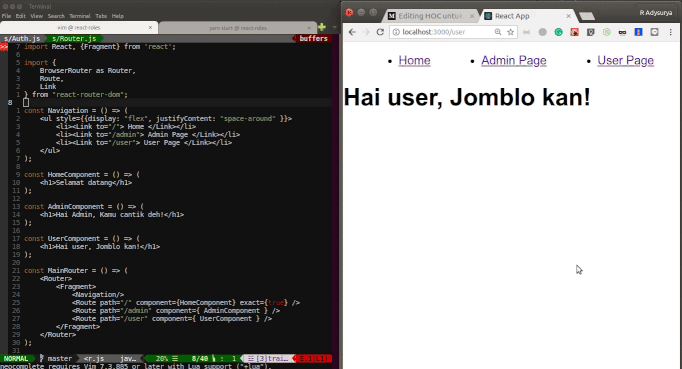The width and height of the screenshot is (682, 369).
Task: Click the 'const UserComponent' code line
Action: pyautogui.click(x=82, y=238)
